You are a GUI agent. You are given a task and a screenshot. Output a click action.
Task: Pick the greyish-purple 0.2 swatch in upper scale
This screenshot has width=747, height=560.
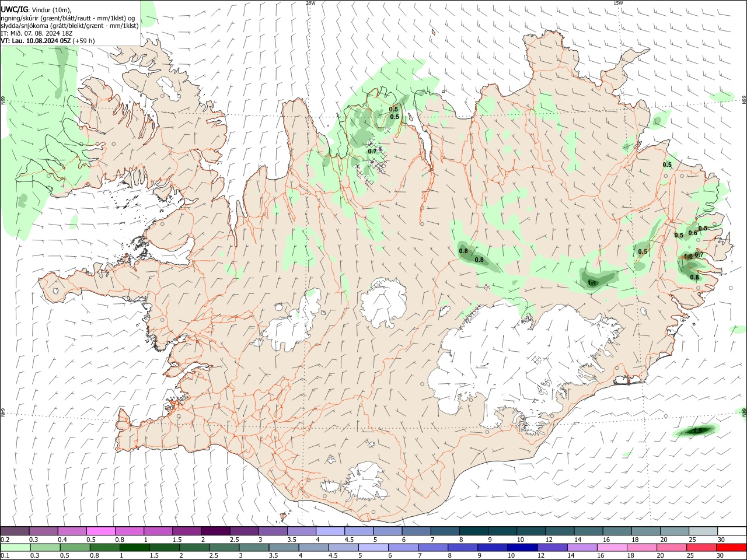coord(15,531)
